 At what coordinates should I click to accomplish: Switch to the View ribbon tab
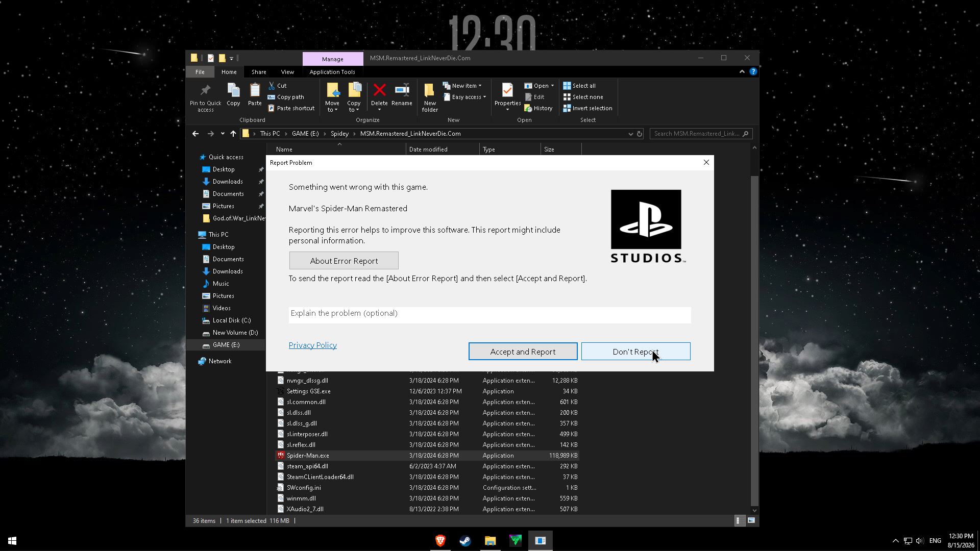(287, 72)
